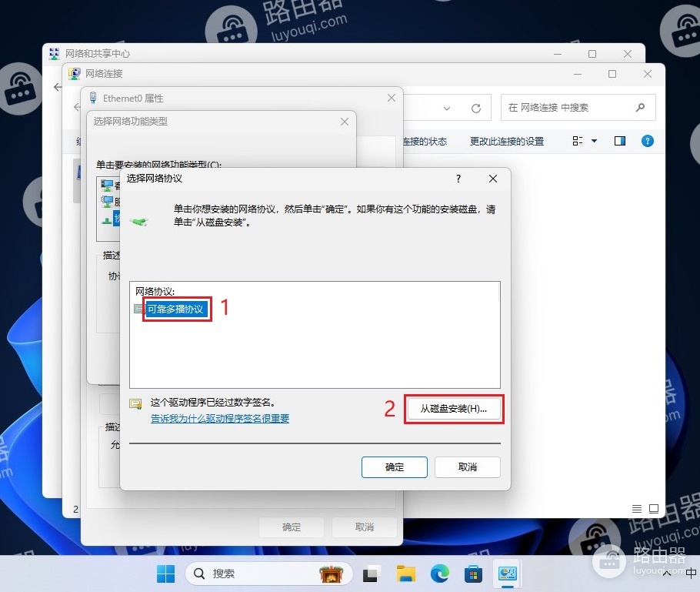Click the Control Panel taskbar icon
Viewport: 700px width, 592px height.
click(508, 574)
